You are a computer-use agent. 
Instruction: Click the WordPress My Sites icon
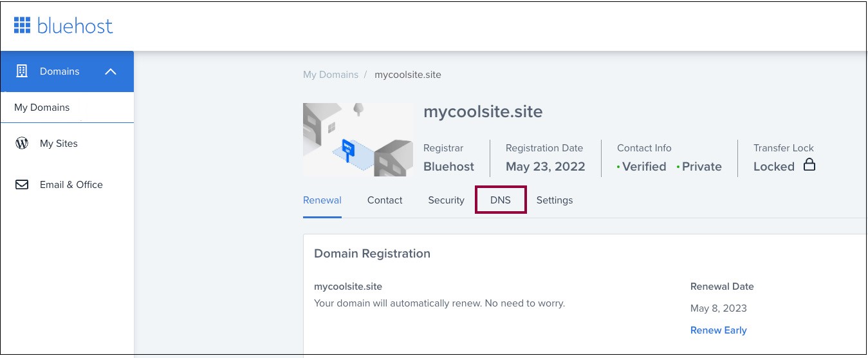pyautogui.click(x=22, y=144)
